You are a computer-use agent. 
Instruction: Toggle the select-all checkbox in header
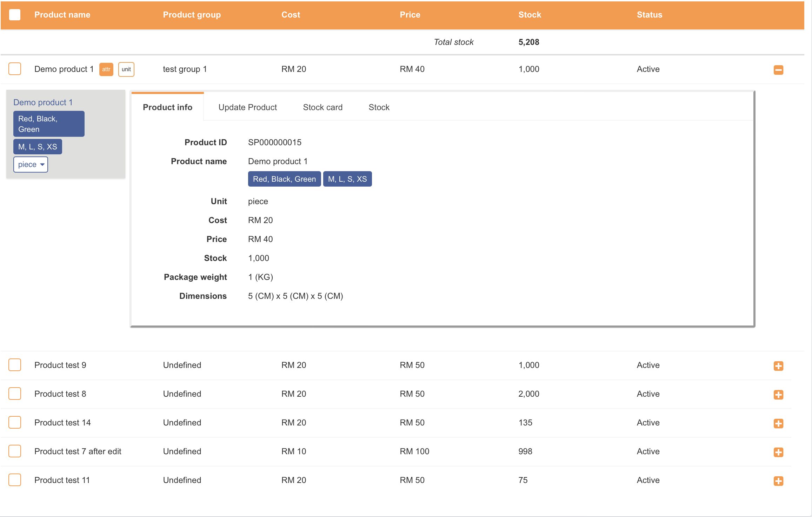tap(15, 15)
